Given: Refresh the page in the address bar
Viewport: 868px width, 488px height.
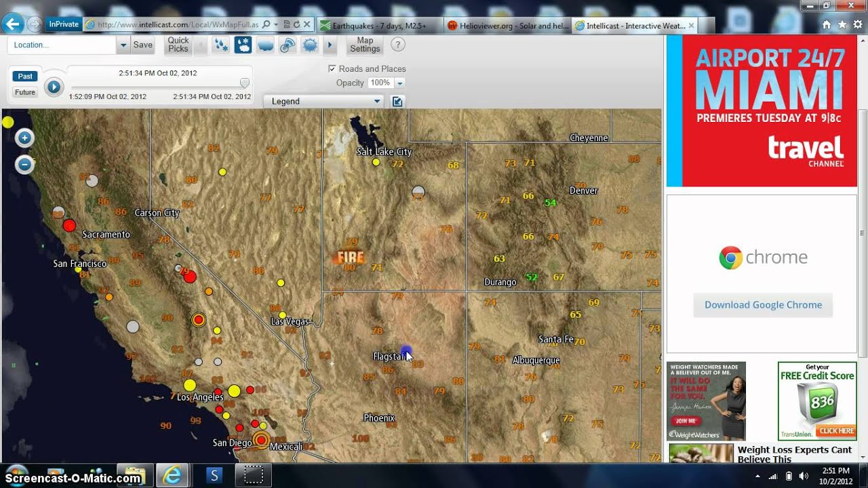Looking at the screenshot, I should pos(296,24).
